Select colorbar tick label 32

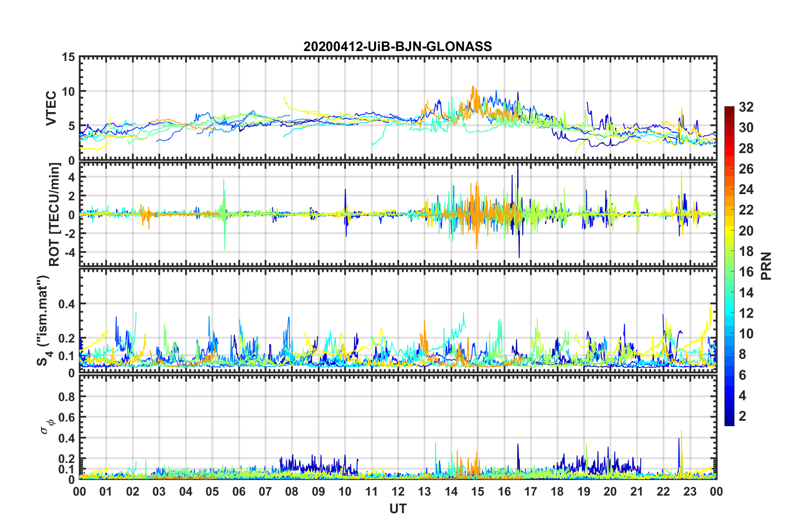[746, 107]
